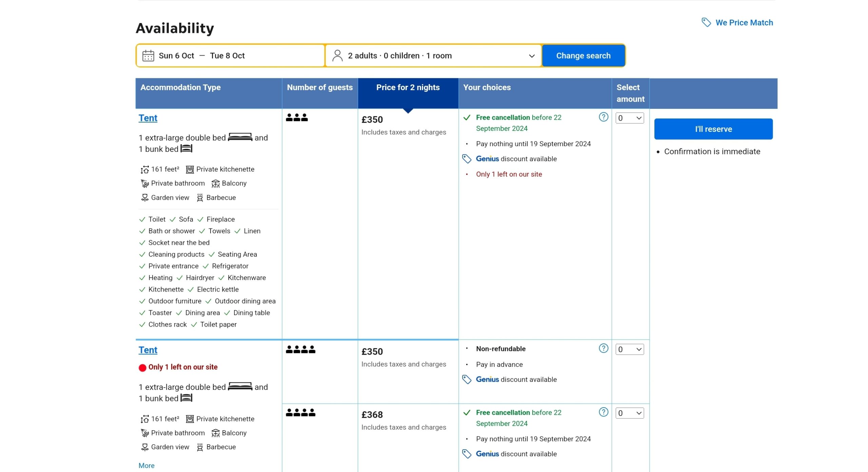868x472 pixels.
Task: Open amount dropdown for Non-refundable £350 option
Action: click(x=630, y=349)
